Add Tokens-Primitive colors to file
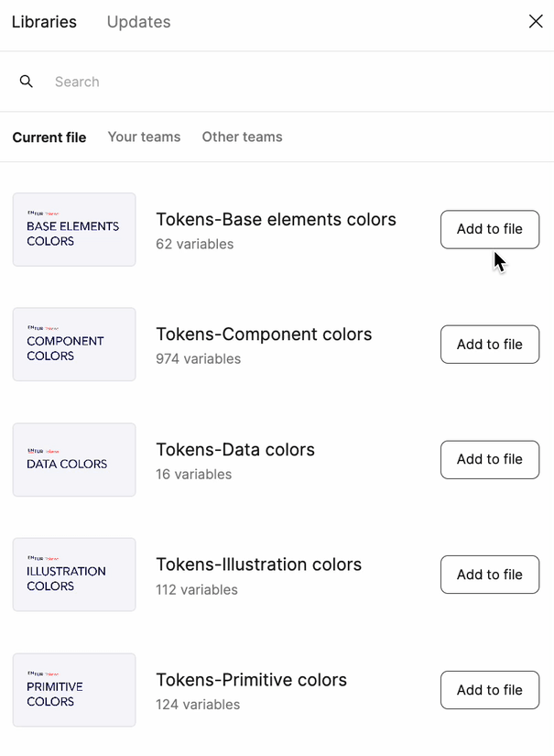 click(490, 690)
